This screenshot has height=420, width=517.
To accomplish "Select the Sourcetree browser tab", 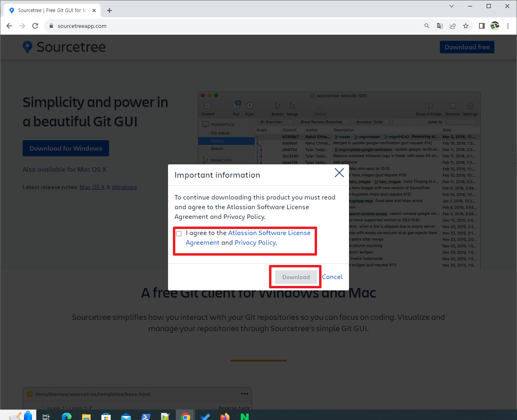I will click(53, 10).
